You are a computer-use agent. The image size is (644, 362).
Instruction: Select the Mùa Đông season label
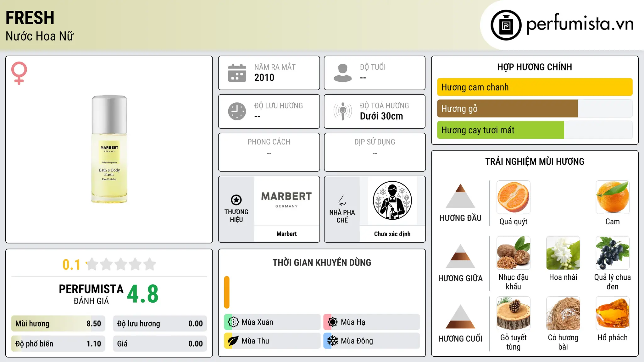coord(357,341)
